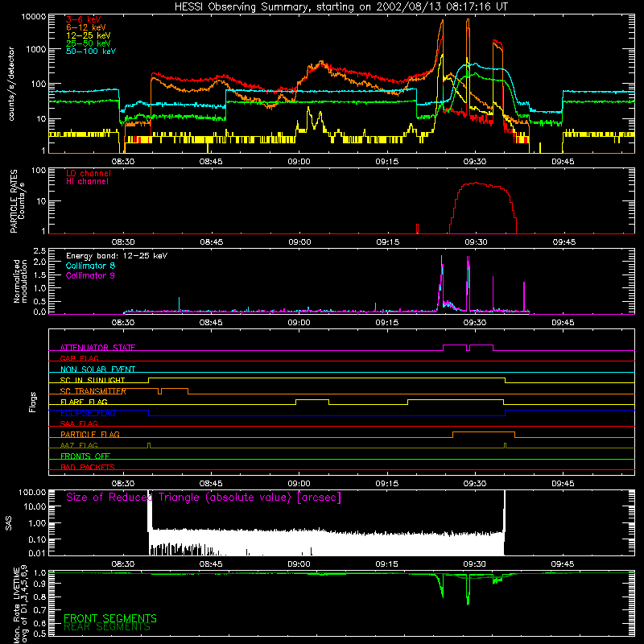Image resolution: width=644 pixels, height=644 pixels.
Task: Click the 08:30 tick under flags panel
Action: (x=123, y=484)
